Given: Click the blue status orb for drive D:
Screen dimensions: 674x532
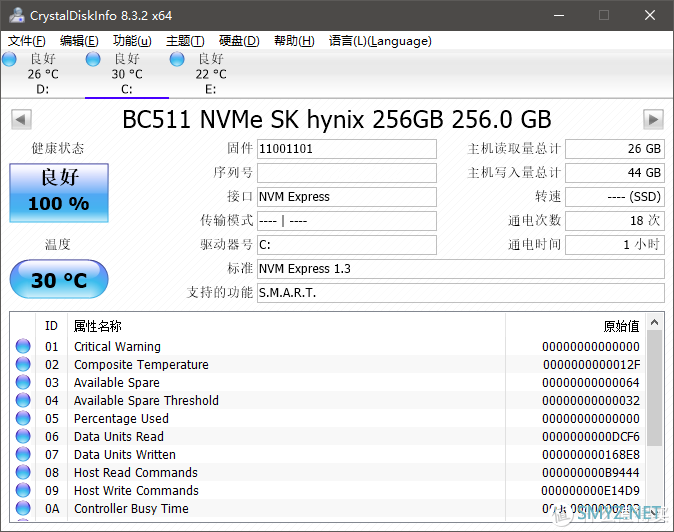Looking at the screenshot, I should [x=9, y=59].
